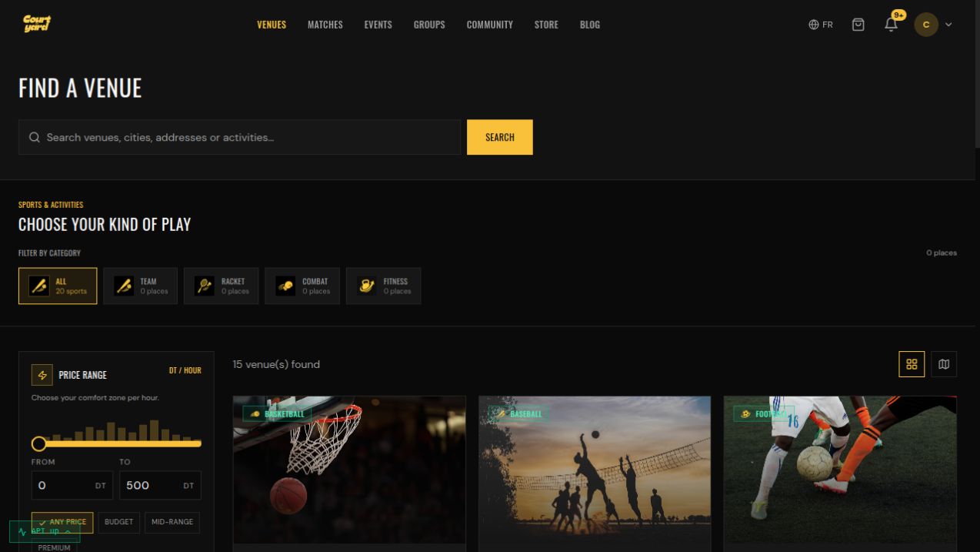The width and height of the screenshot is (980, 552).
Task: Open the Blog link
Action: [x=590, y=25]
